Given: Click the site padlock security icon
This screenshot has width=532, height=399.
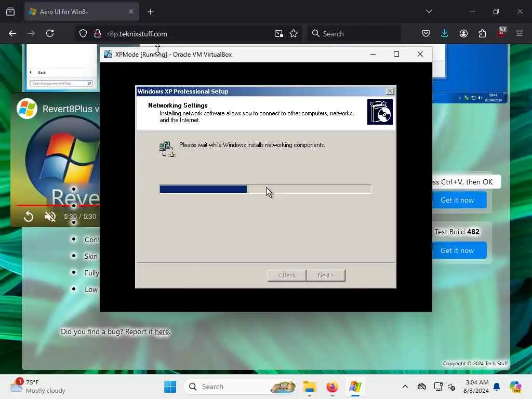Looking at the screenshot, I should [97, 34].
